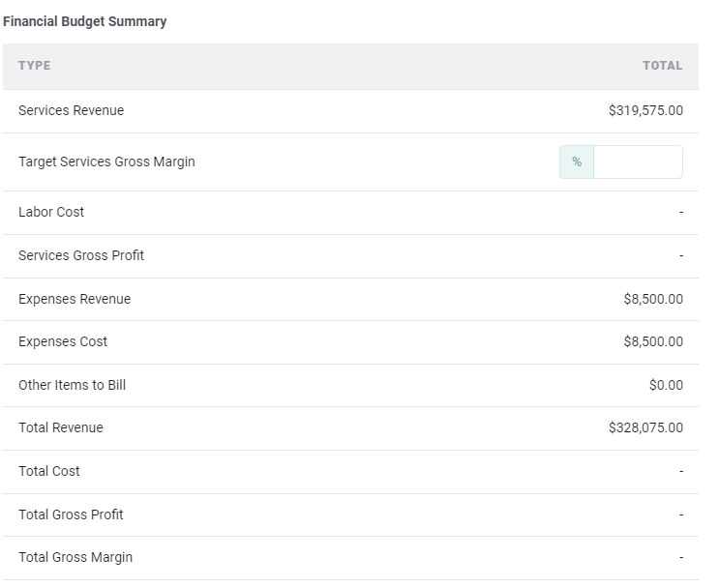Click the Expenses Revenue row label
This screenshot has width=720, height=588.
pos(75,299)
